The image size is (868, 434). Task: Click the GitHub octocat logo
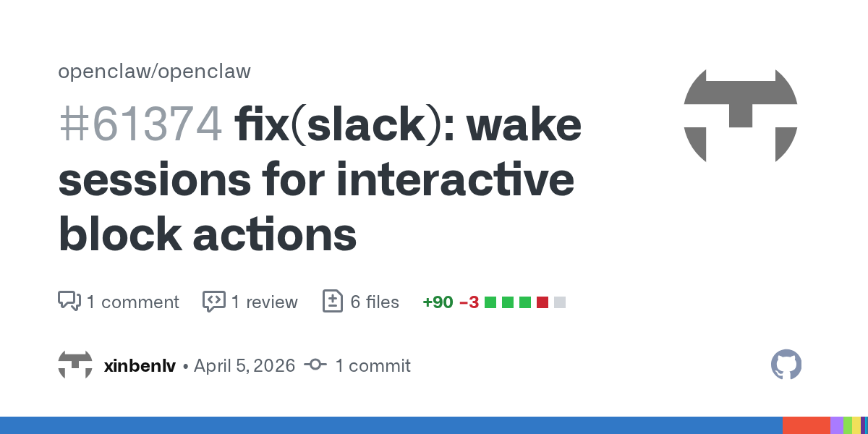click(x=786, y=365)
